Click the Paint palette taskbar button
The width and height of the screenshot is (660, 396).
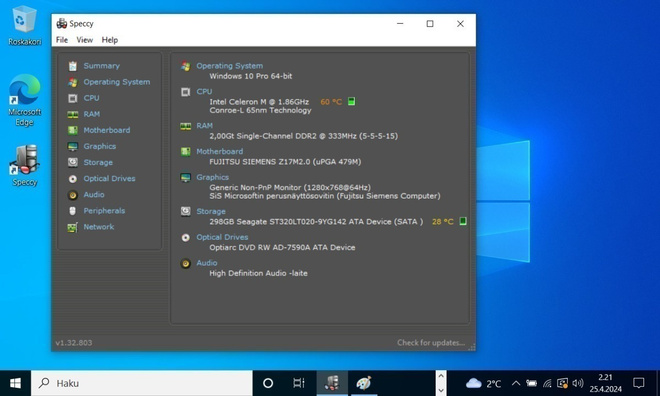364,383
